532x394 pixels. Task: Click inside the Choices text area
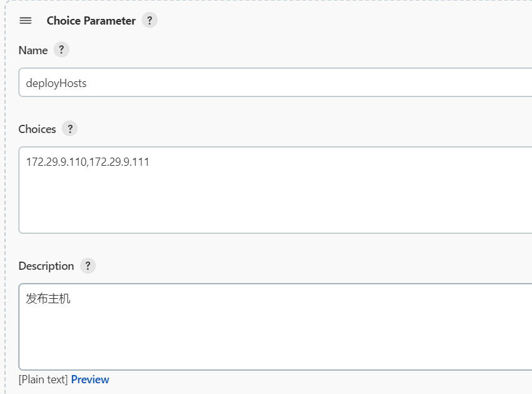[x=275, y=190]
